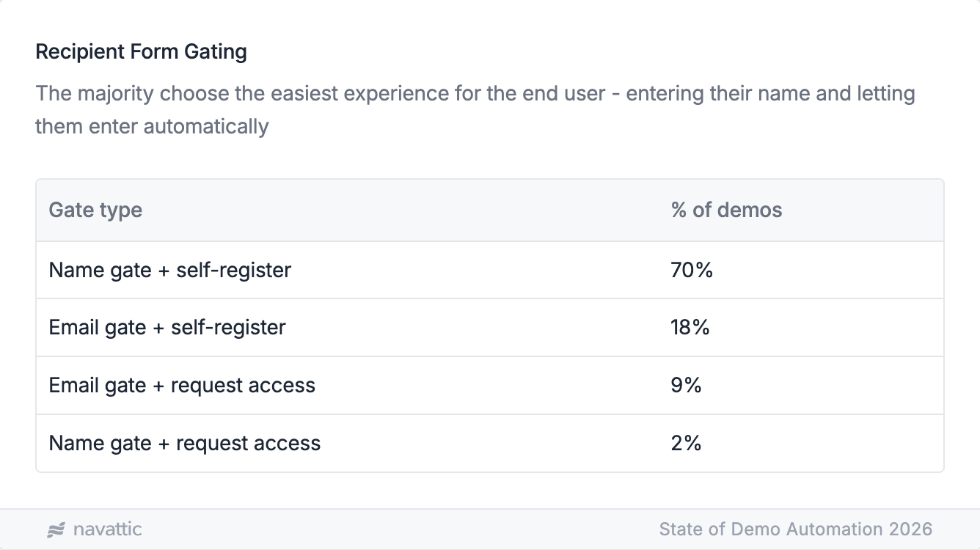980x550 pixels.
Task: Click the Gate type column header
Action: tap(95, 210)
